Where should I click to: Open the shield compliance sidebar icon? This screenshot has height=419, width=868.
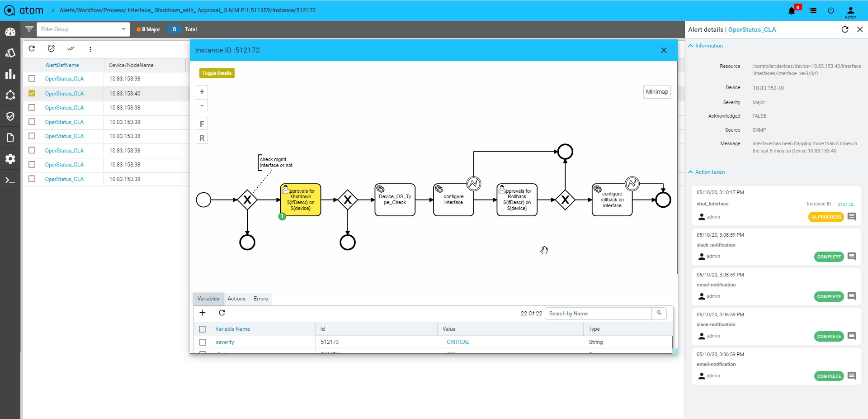(x=10, y=116)
